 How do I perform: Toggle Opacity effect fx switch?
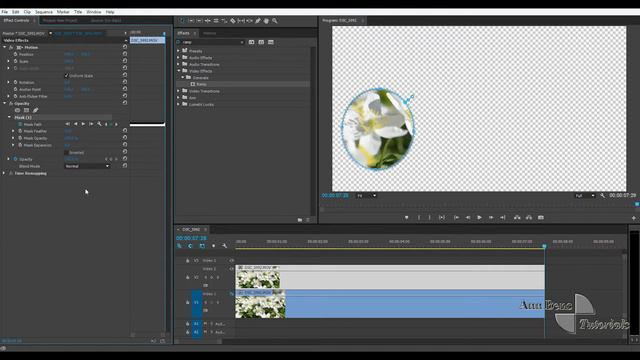pos(11,104)
